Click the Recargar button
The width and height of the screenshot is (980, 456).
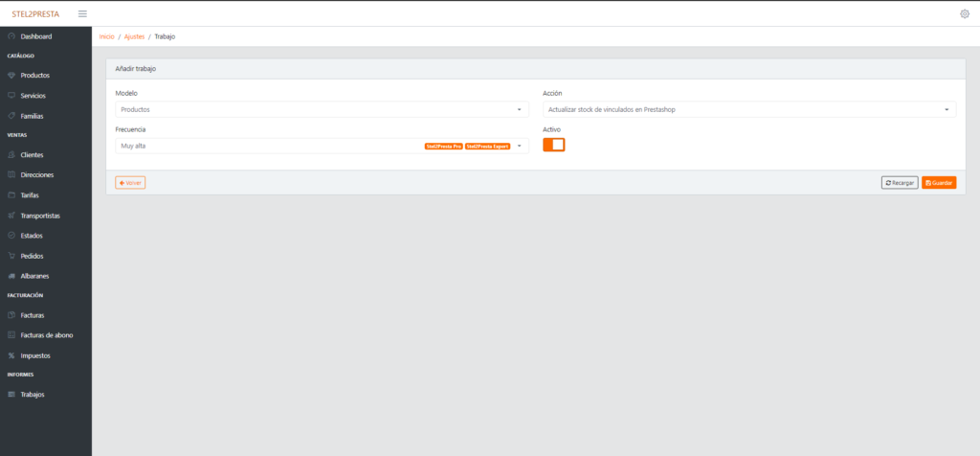pos(900,183)
